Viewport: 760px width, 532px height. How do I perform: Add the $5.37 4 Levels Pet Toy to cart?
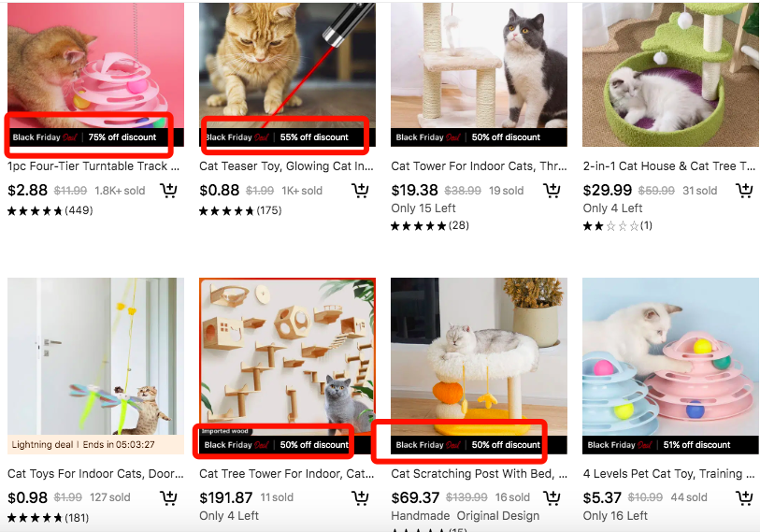pos(744,497)
